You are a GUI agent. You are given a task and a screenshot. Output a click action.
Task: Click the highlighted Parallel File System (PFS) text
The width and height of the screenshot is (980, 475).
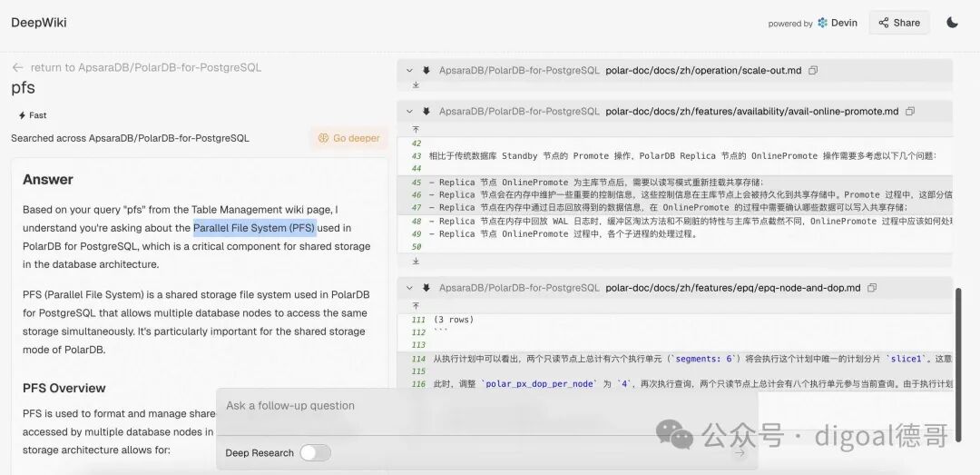[x=254, y=228]
